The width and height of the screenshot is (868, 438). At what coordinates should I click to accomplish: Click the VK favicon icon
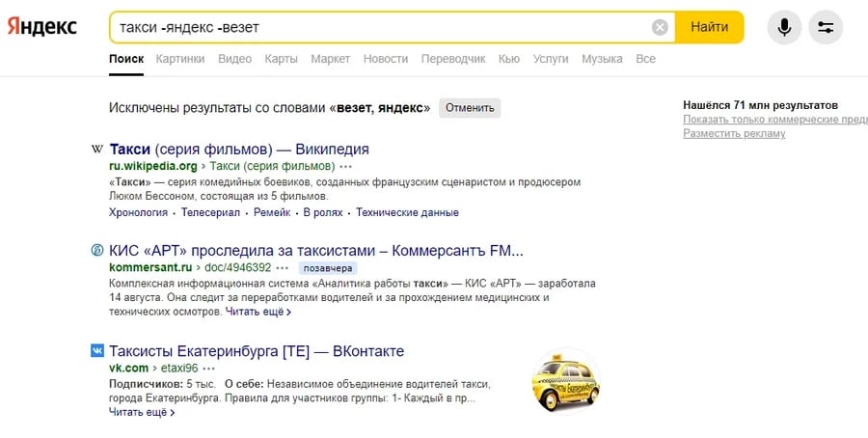[96, 350]
